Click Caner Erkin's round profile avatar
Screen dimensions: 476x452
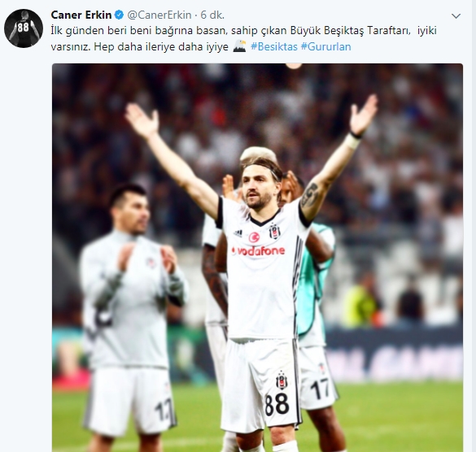[24, 28]
